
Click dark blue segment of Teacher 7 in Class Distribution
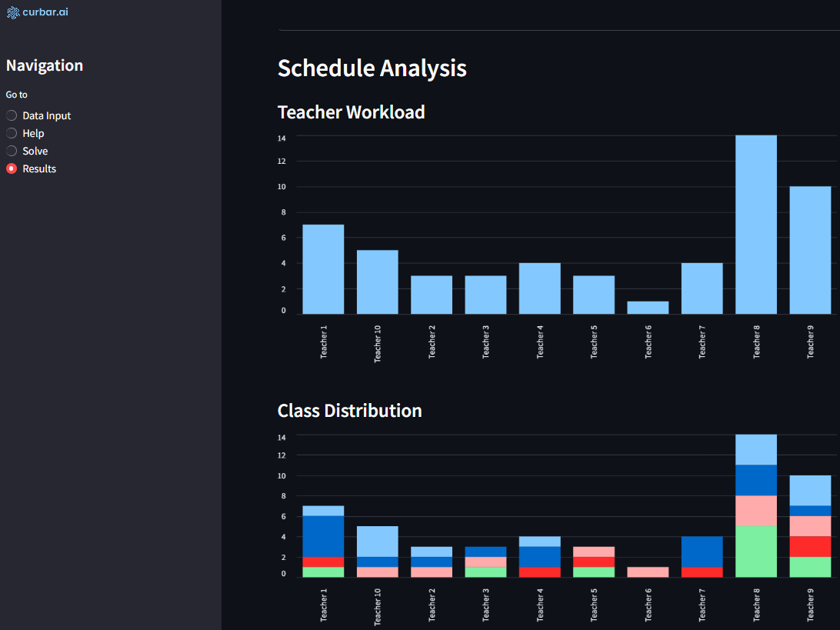click(702, 552)
